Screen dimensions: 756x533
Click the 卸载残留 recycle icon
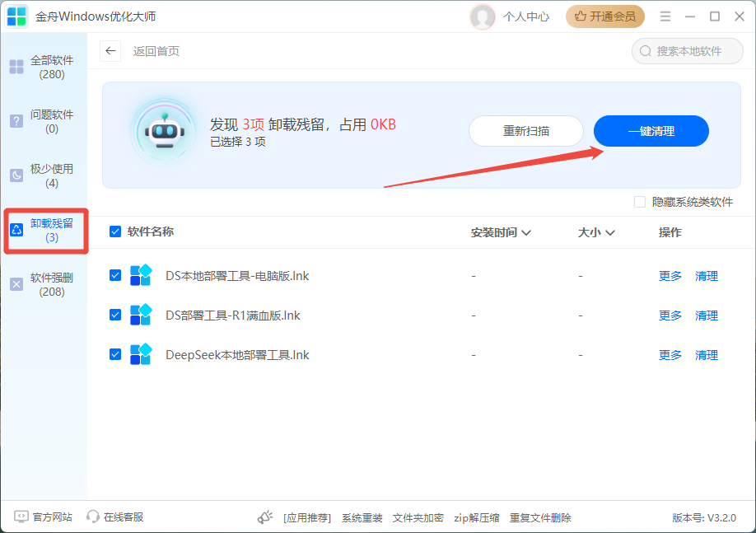click(x=16, y=230)
